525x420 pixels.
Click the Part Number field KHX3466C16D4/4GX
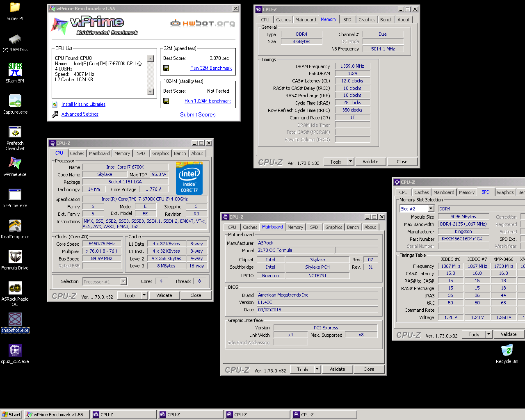tap(463, 239)
